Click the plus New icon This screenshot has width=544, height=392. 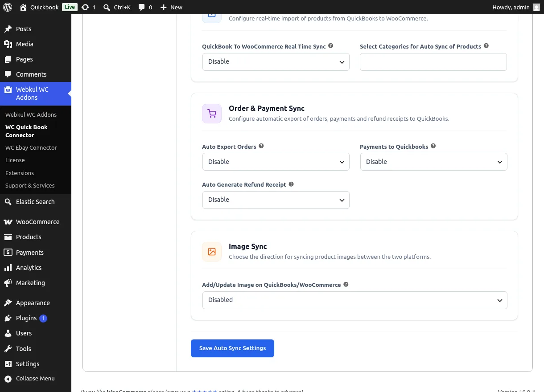[x=164, y=7]
